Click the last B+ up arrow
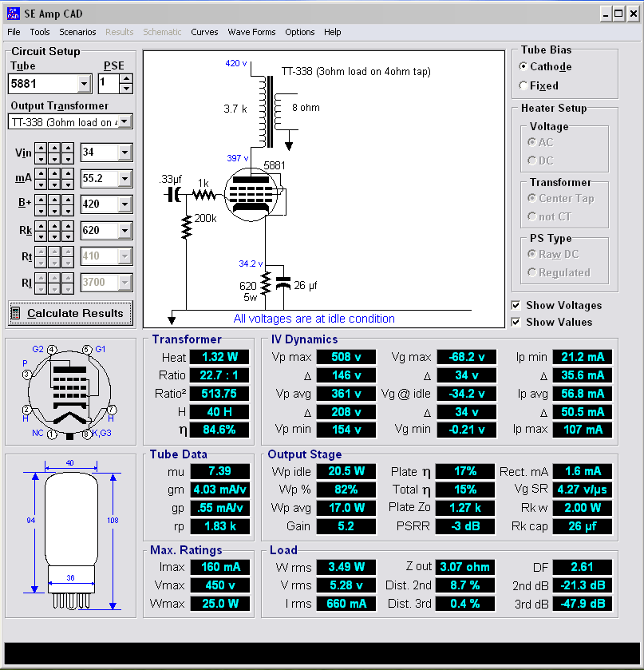Image resolution: width=644 pixels, height=670 pixels. click(68, 200)
